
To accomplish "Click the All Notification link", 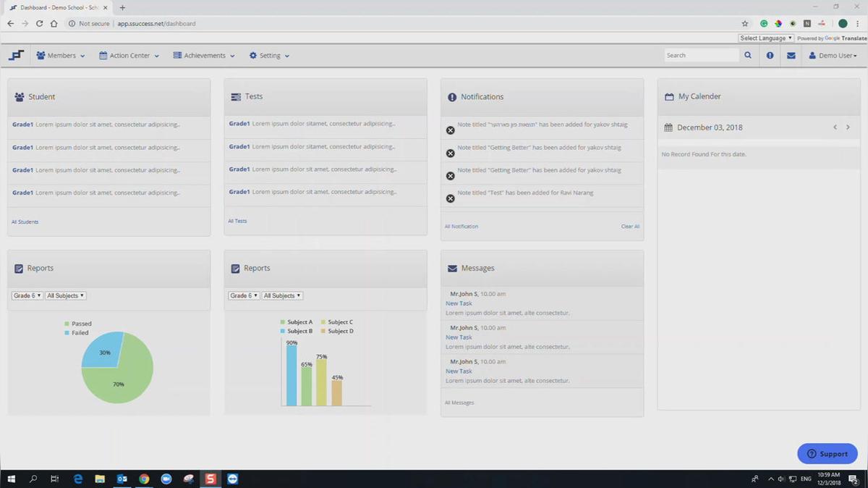I will pyautogui.click(x=461, y=227).
